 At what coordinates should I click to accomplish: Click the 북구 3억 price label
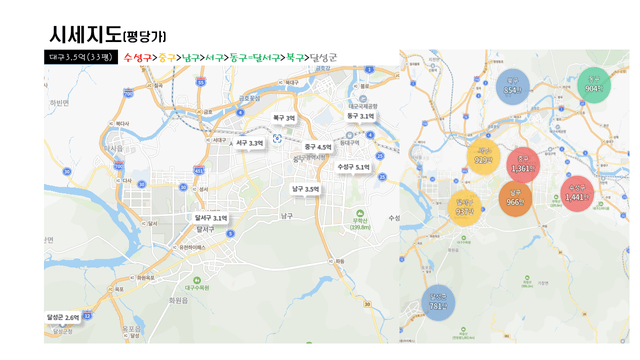point(284,118)
